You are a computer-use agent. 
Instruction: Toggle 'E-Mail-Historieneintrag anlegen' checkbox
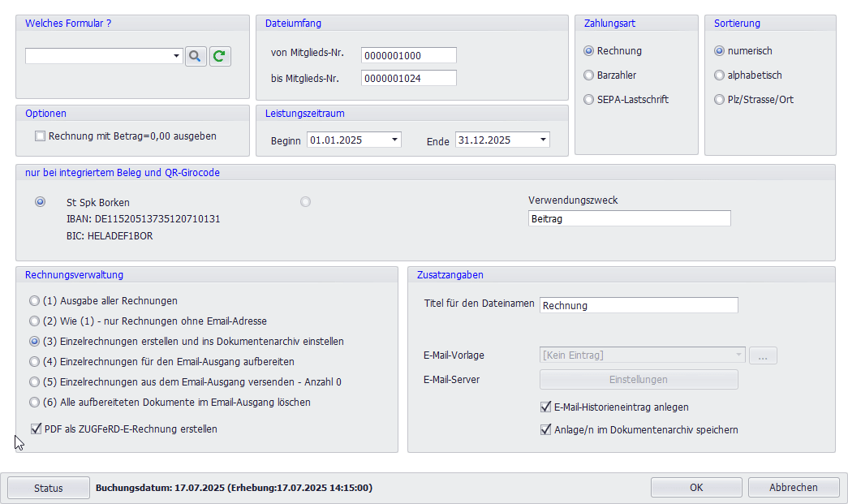[546, 407]
